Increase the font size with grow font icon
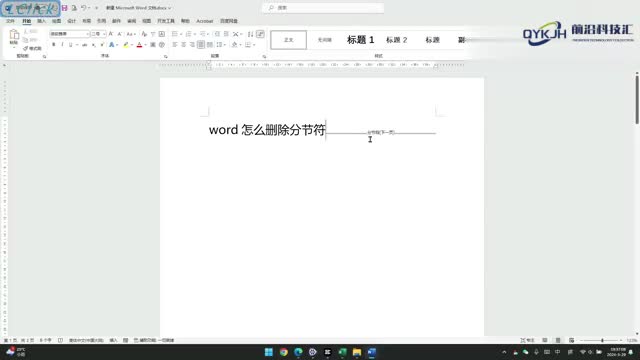The width and height of the screenshot is (640, 360). pos(111,34)
